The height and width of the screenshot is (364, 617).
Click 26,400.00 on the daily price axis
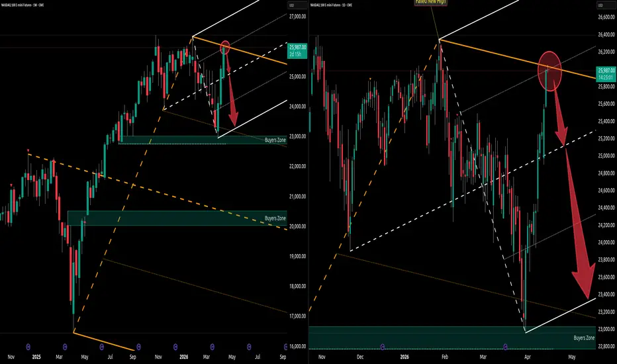[x=606, y=34]
